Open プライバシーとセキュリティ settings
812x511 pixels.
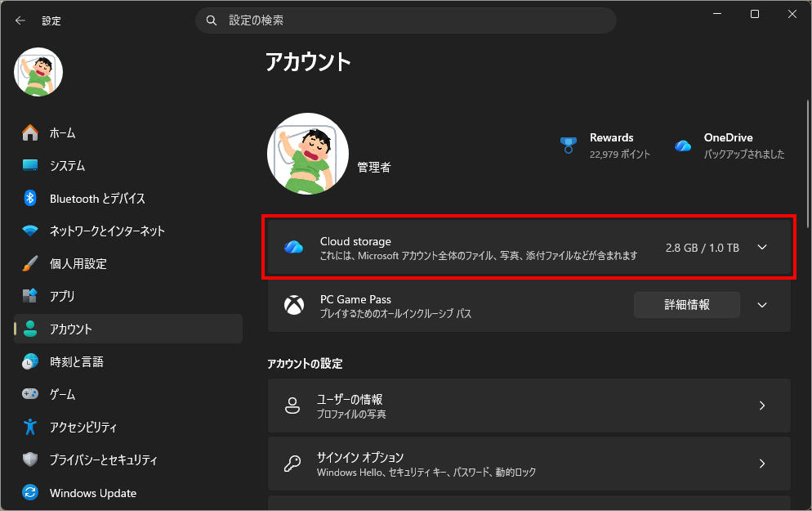tap(103, 459)
